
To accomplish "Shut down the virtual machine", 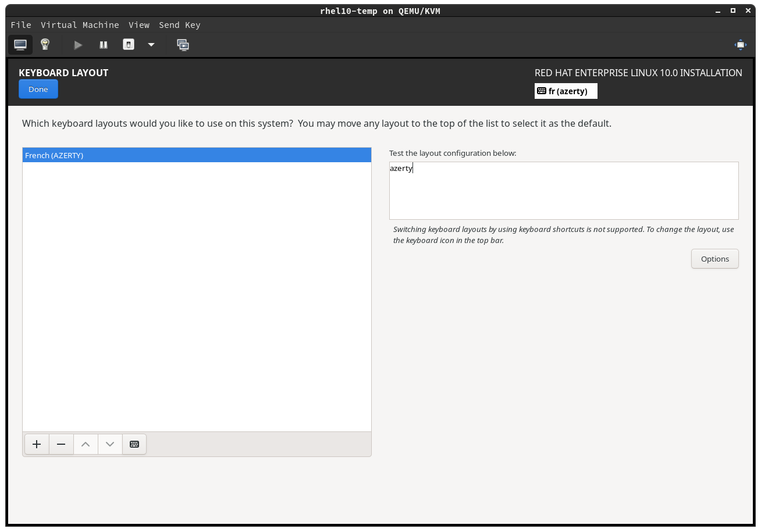I will click(x=129, y=45).
